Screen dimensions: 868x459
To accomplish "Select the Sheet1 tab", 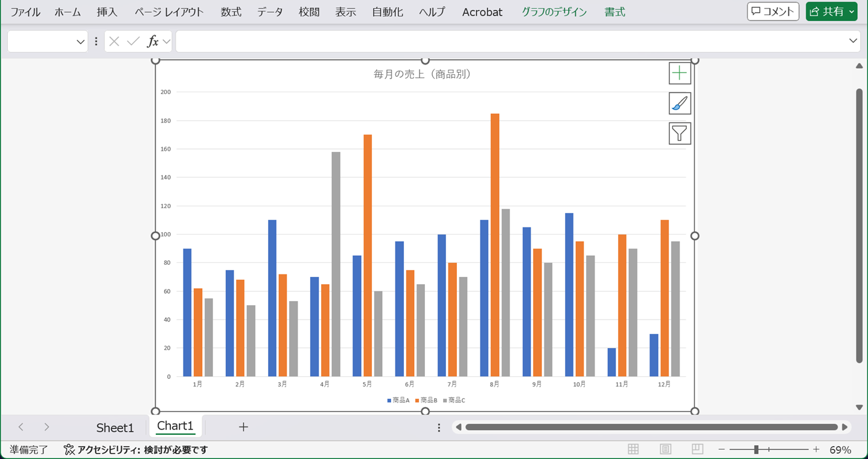I will click(114, 427).
